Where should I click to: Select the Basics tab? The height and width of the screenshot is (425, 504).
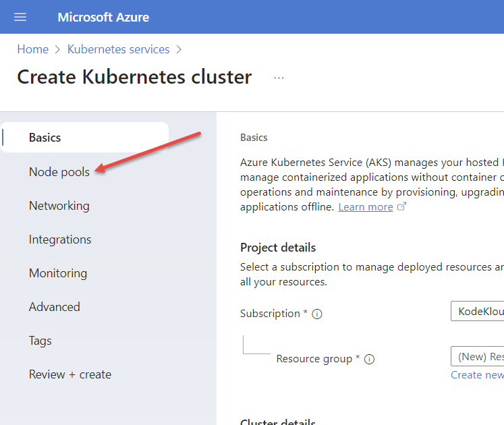pos(45,138)
